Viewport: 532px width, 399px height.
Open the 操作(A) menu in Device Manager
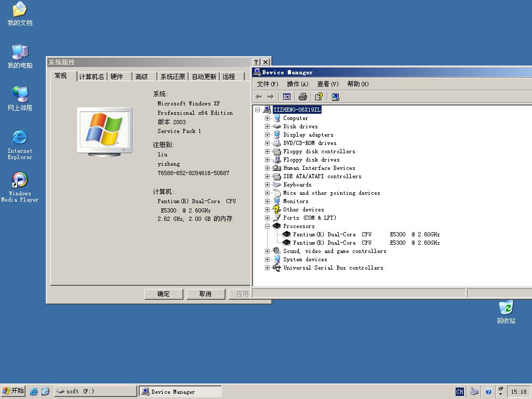coord(297,84)
